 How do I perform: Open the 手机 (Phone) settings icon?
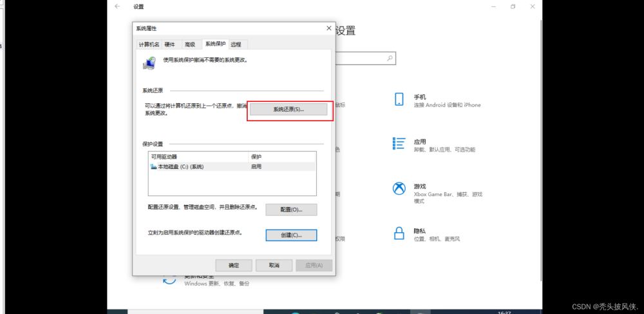tap(399, 99)
